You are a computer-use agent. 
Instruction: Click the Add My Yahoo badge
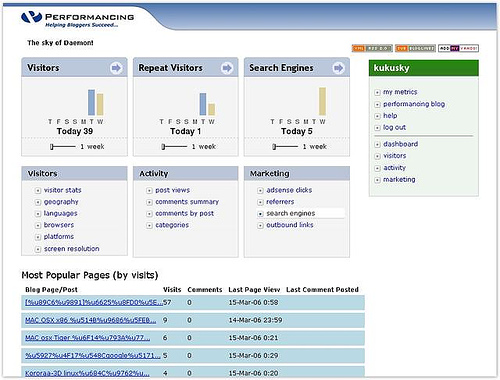pos(458,48)
